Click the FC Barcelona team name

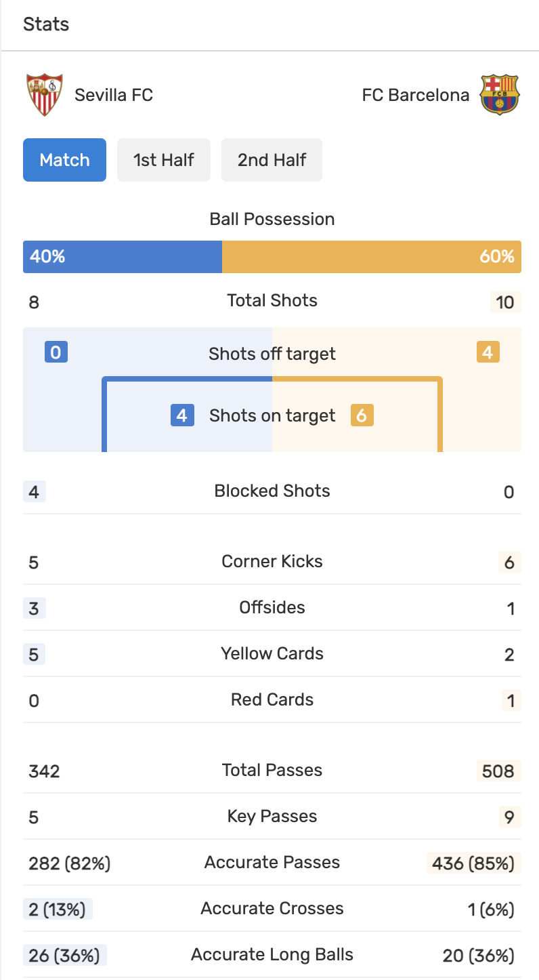(x=415, y=95)
